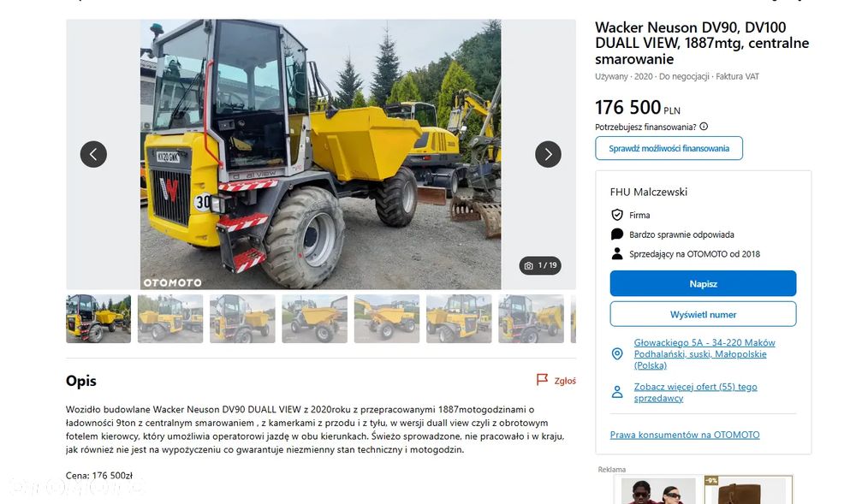Open the Głowackiego 5A address link

pyautogui.click(x=704, y=354)
